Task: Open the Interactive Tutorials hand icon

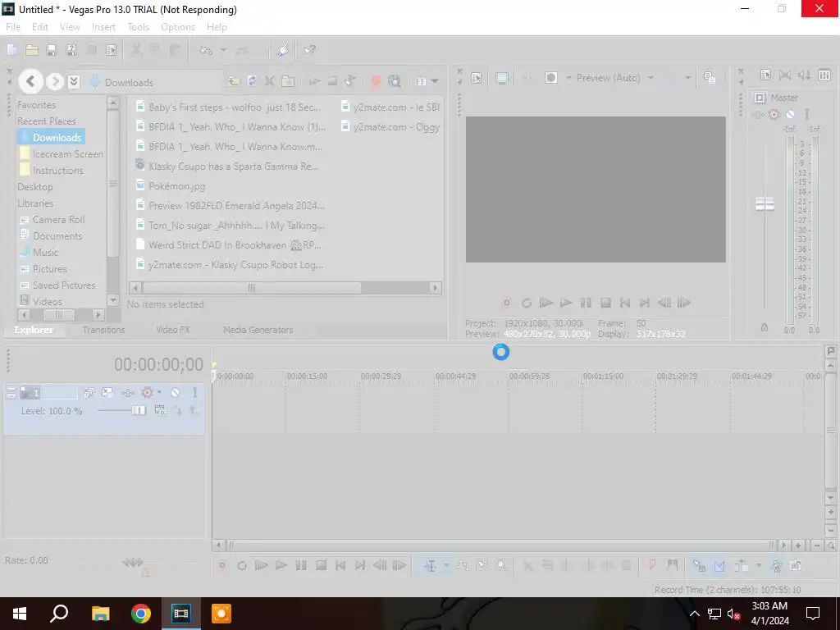Action: click(x=283, y=50)
